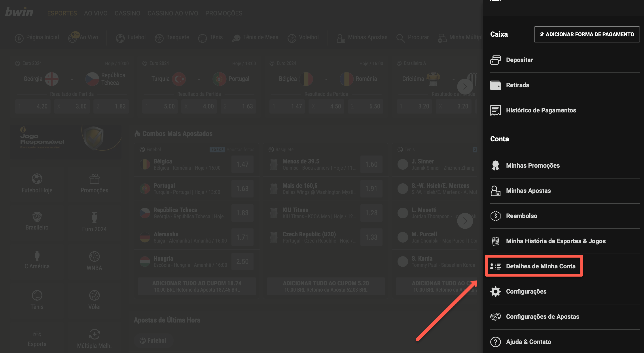This screenshot has width=644, height=353.
Task: Click ADICIONAR TUDO AO CUPOM 18.74
Action: click(x=197, y=286)
